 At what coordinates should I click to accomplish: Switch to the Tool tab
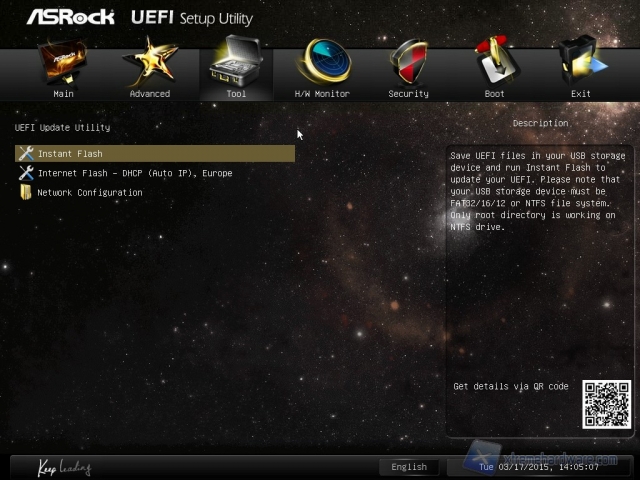[236, 72]
